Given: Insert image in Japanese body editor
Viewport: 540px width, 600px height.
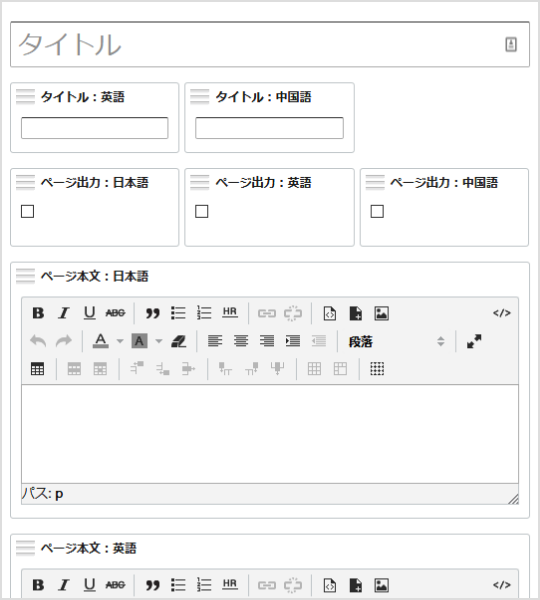Looking at the screenshot, I should click(x=382, y=313).
